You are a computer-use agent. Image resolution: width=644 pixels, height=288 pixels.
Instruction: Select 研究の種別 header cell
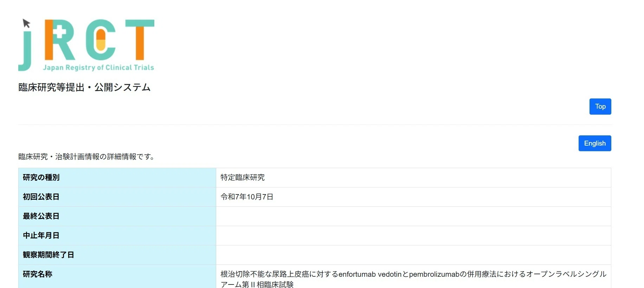pyautogui.click(x=117, y=178)
